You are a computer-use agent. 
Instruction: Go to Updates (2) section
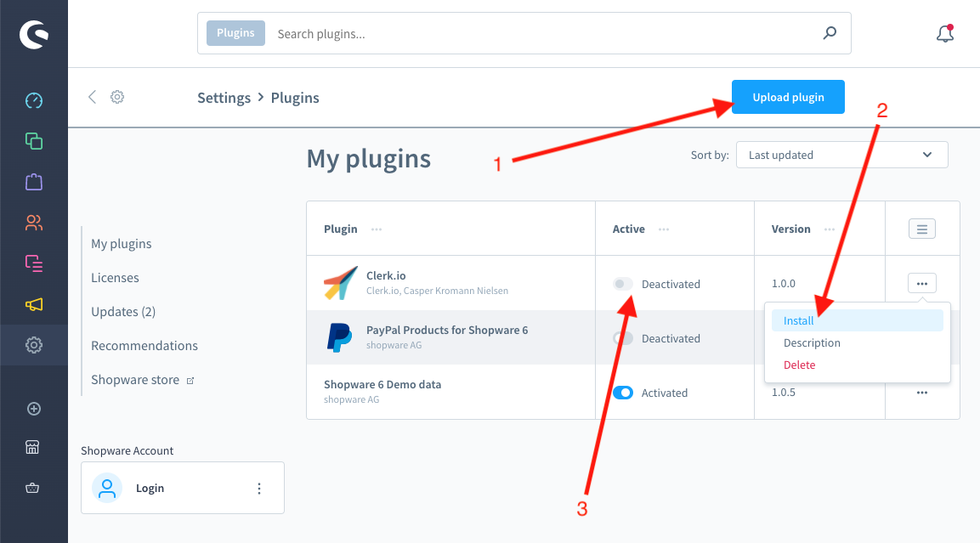pyautogui.click(x=123, y=312)
